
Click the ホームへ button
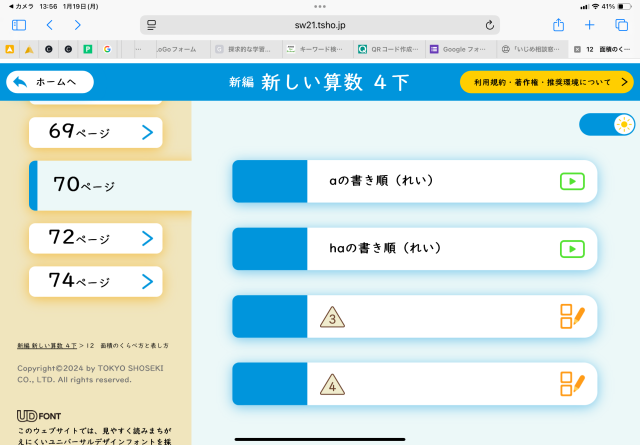click(x=49, y=82)
